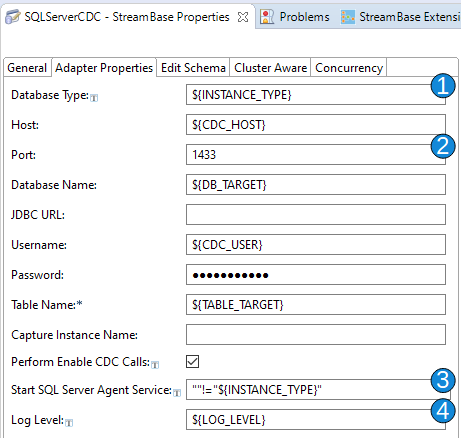Switch to the Concurrency tab
This screenshot has height=438, width=461.
click(x=349, y=68)
